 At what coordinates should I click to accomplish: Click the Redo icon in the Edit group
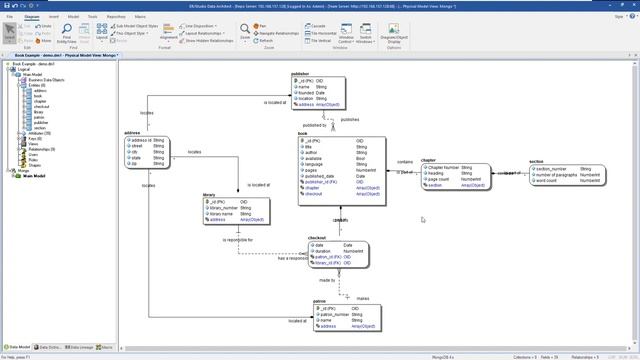coord(38,33)
